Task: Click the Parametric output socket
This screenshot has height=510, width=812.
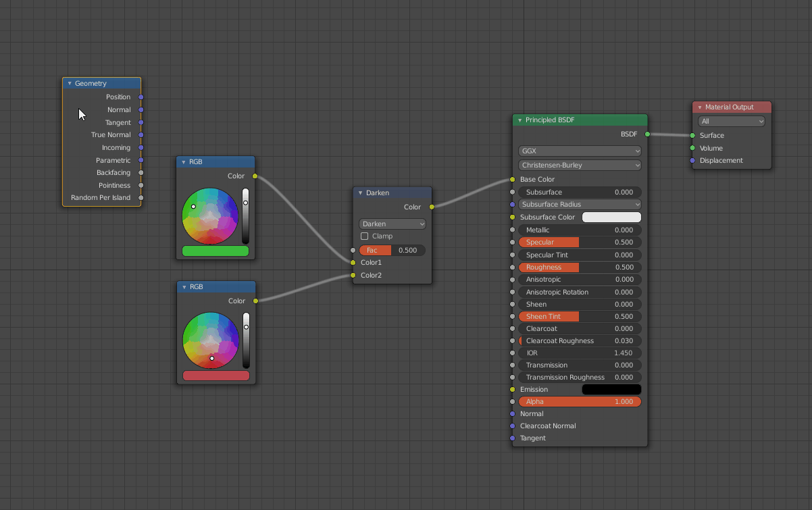Action: coord(141,160)
